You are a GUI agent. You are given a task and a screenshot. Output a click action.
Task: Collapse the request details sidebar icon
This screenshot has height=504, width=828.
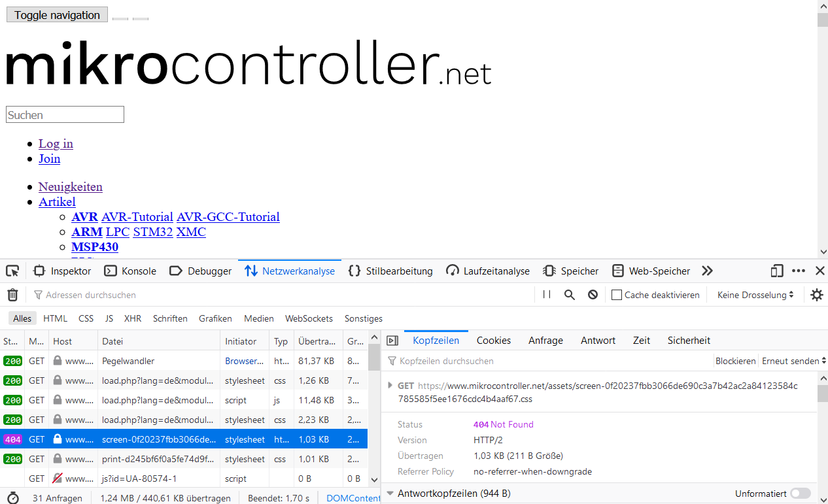pyautogui.click(x=392, y=341)
